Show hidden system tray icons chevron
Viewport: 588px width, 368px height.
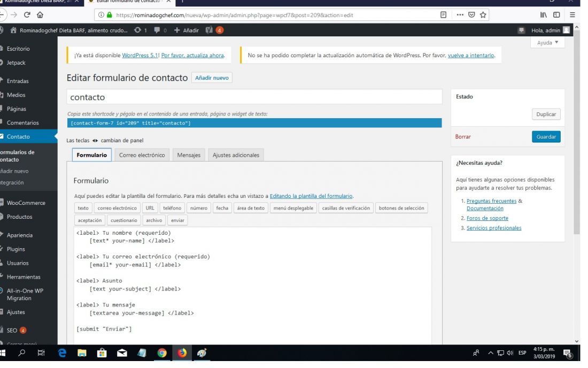pyautogui.click(x=491, y=353)
